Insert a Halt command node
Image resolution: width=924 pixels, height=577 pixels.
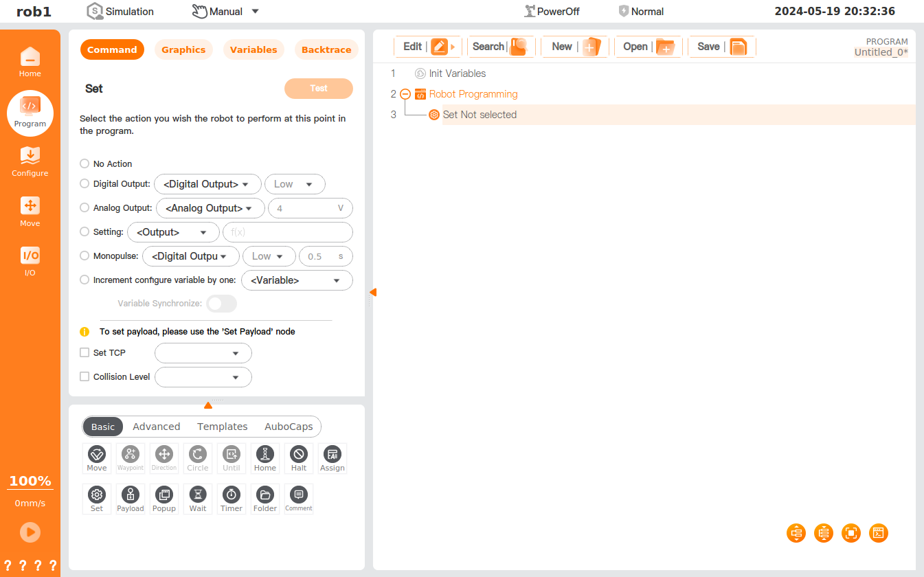coord(298,457)
